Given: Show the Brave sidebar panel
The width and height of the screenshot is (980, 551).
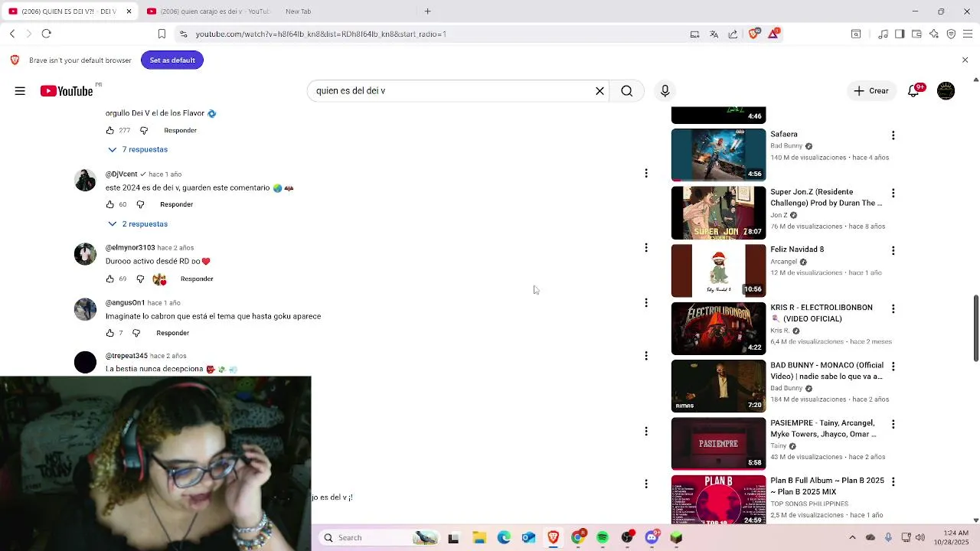Looking at the screenshot, I should 900,34.
